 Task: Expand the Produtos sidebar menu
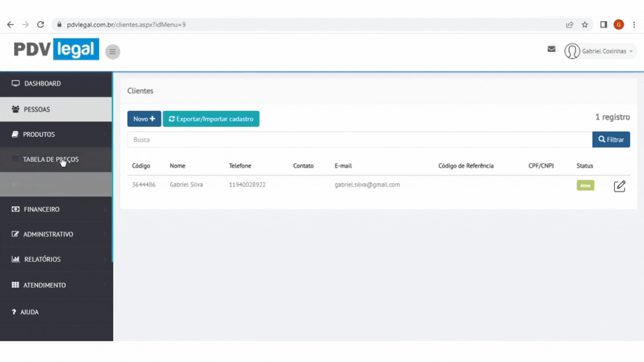[x=39, y=134]
